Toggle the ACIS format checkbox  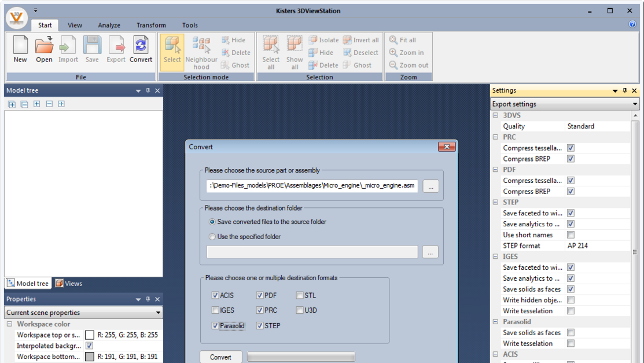tap(215, 295)
